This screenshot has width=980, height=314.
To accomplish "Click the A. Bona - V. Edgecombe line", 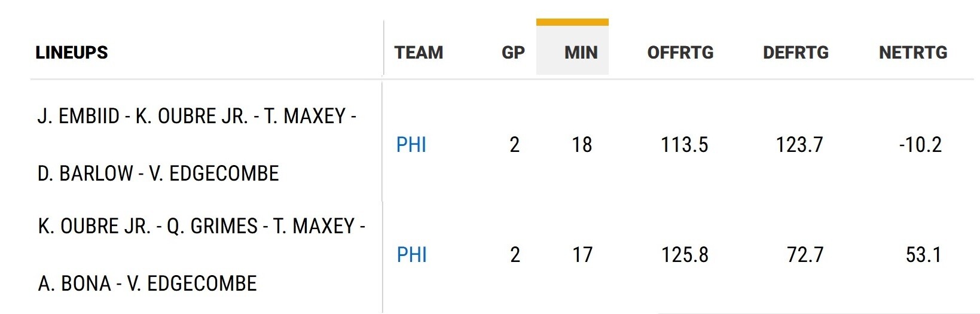I will click(x=148, y=283).
